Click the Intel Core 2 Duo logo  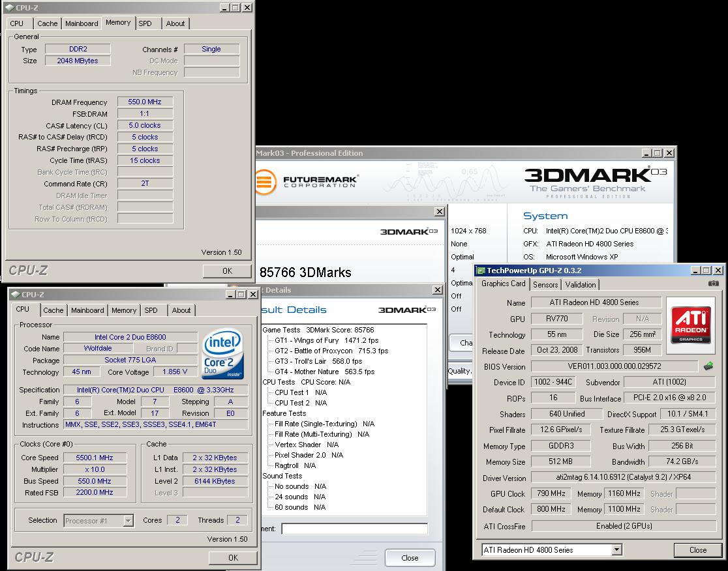(223, 353)
